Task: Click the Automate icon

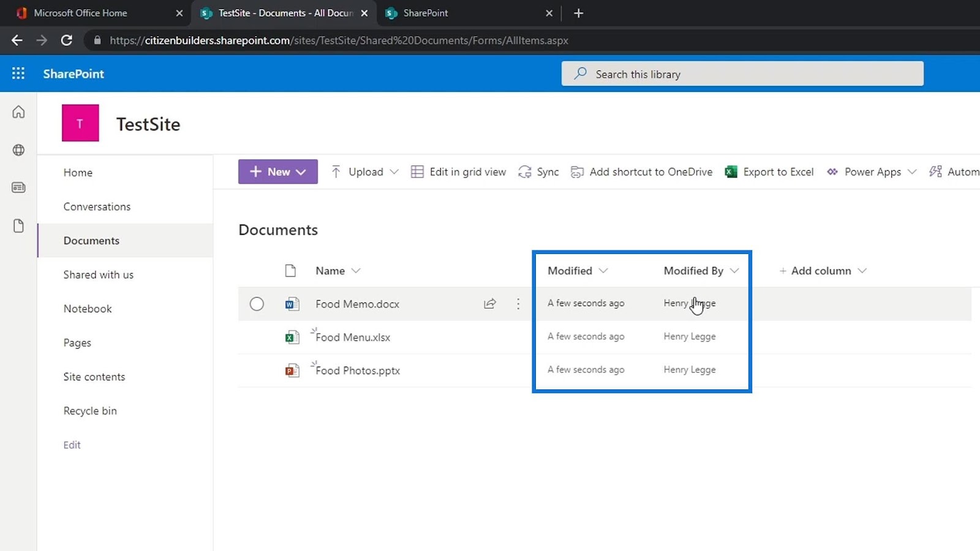Action: click(x=935, y=172)
